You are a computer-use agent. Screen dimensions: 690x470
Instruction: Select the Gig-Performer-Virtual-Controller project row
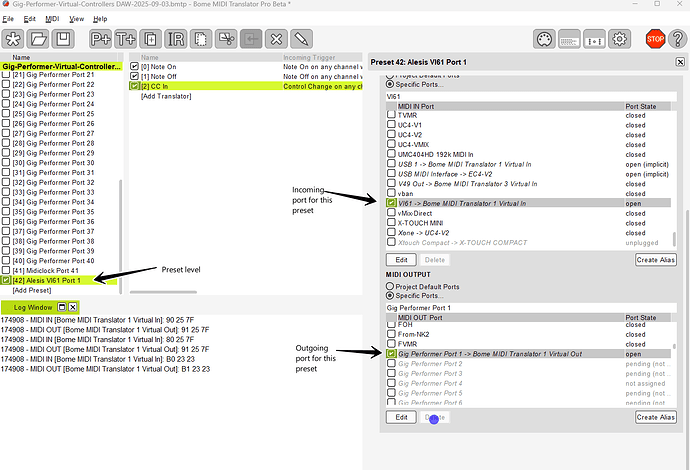pos(61,66)
